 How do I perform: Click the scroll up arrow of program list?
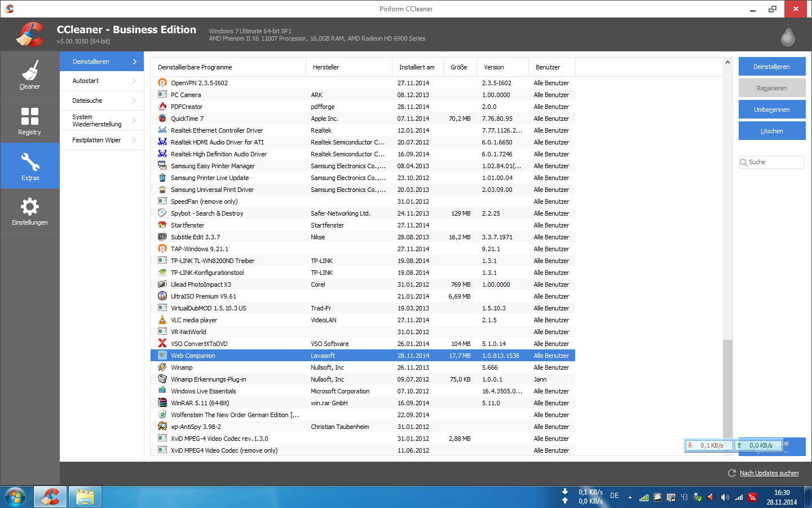[727, 62]
